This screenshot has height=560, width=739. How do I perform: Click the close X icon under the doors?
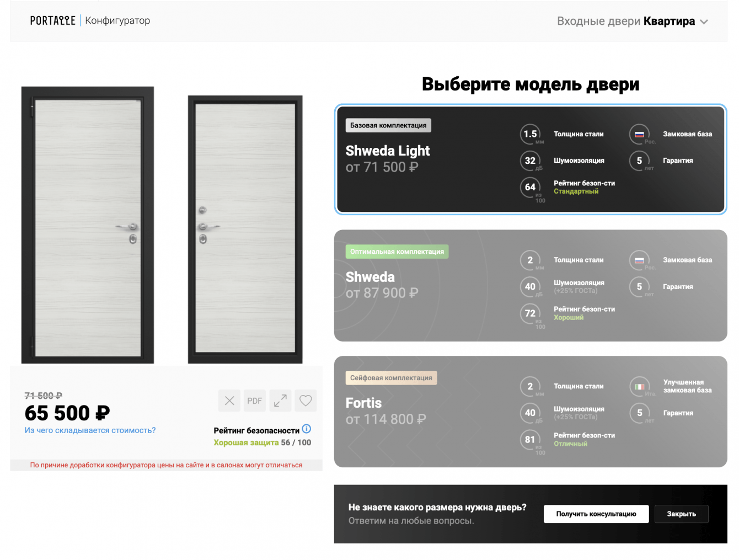point(229,401)
